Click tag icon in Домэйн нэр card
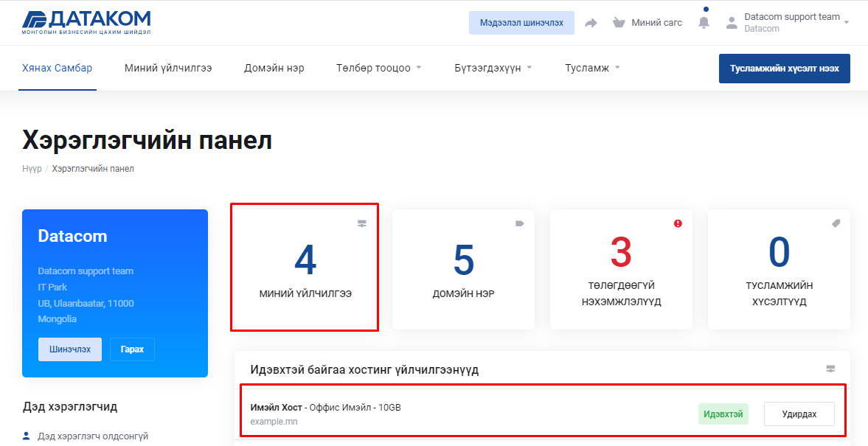 [519, 223]
